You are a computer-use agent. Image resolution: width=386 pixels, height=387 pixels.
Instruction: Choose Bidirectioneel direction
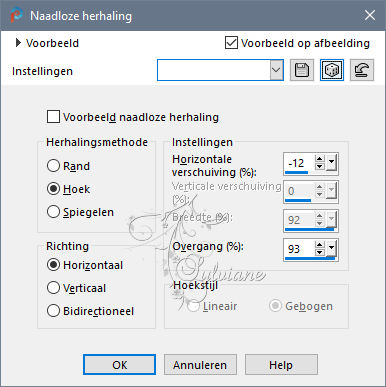click(x=53, y=311)
